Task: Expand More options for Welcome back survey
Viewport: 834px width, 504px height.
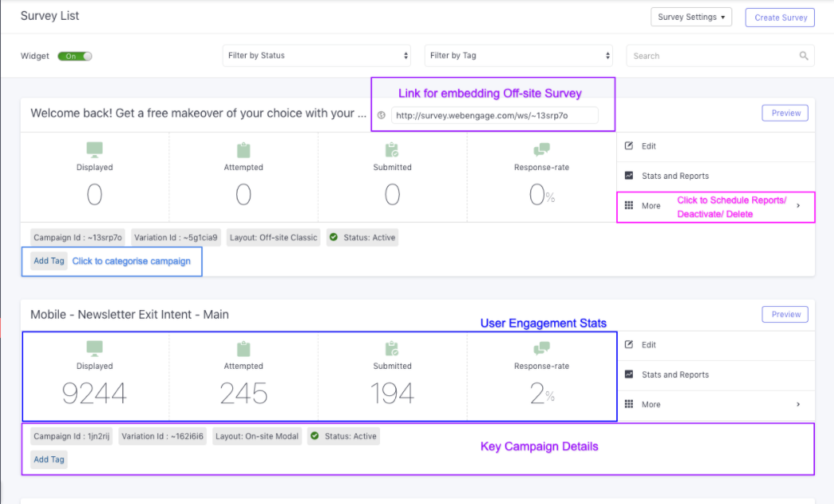Action: [716, 206]
